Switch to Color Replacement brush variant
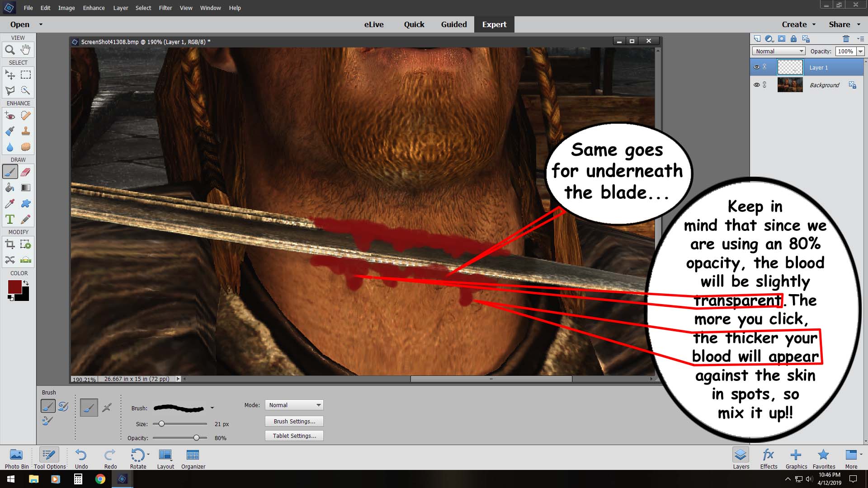The height and width of the screenshot is (488, 868). point(47,421)
